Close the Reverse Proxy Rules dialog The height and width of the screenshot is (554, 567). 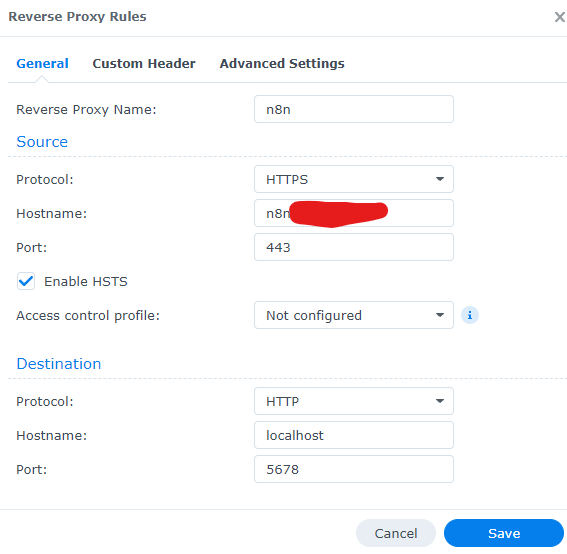(560, 17)
